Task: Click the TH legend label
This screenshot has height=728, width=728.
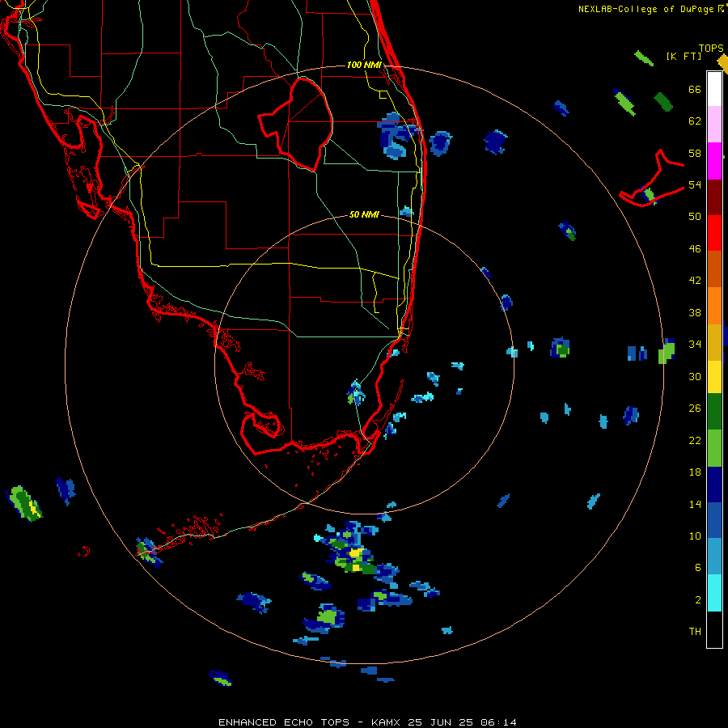Action: pyautogui.click(x=695, y=632)
